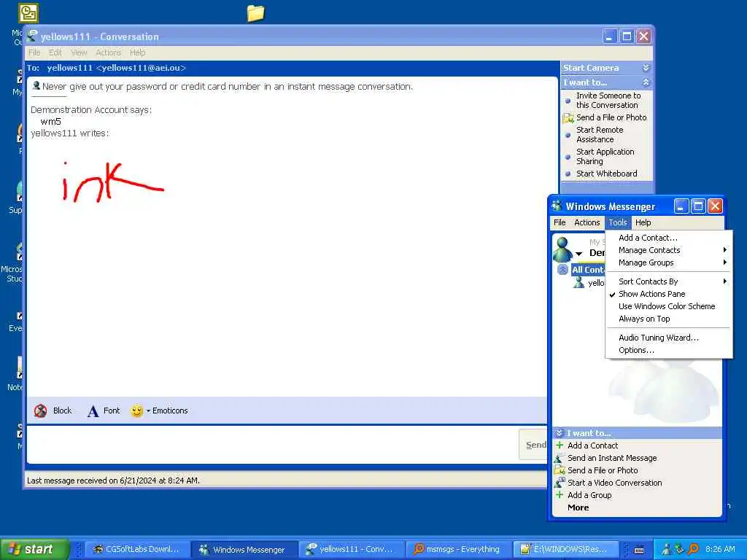The width and height of the screenshot is (747, 560).
Task: Expand the Start Camera pane chevron
Action: pyautogui.click(x=646, y=68)
